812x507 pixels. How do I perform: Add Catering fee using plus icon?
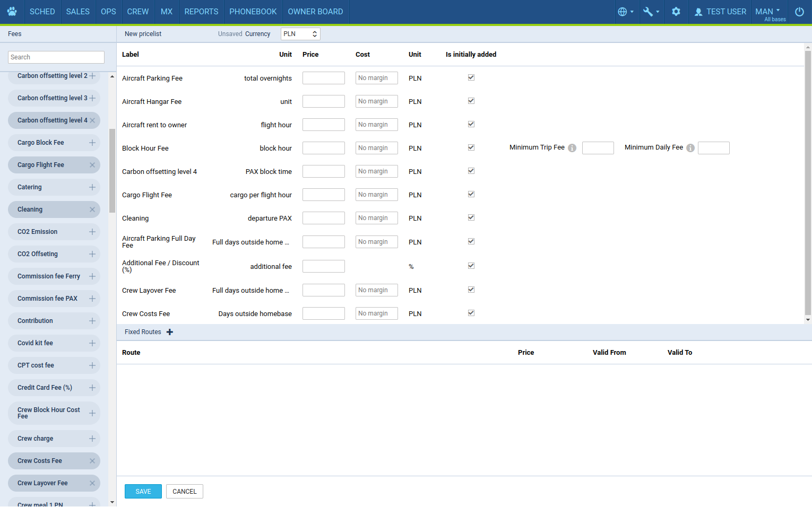pos(92,187)
